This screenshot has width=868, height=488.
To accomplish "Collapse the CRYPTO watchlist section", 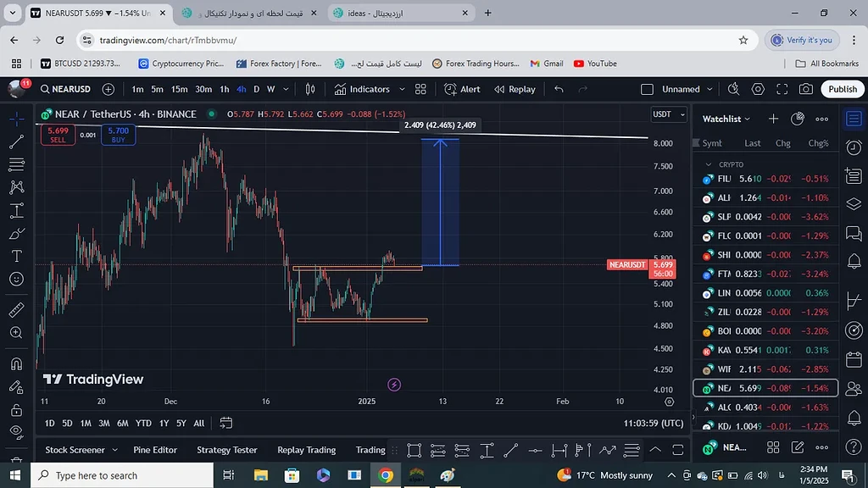I will [x=708, y=164].
